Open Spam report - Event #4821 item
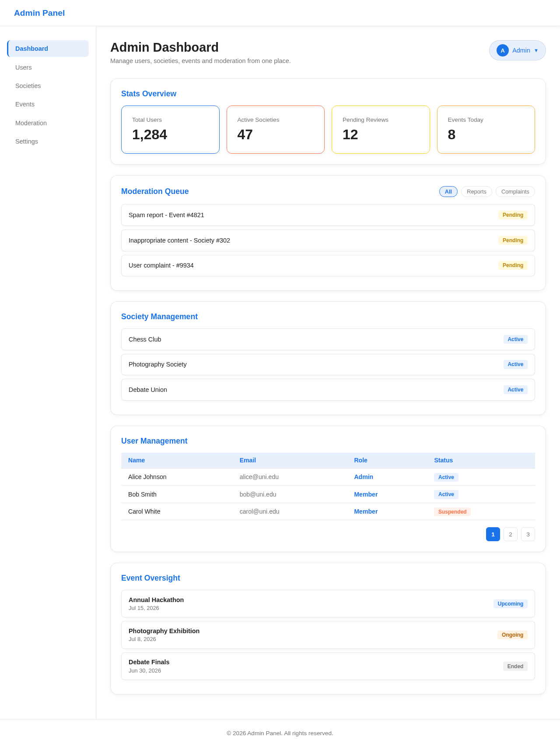The image size is (560, 747). click(x=328, y=215)
